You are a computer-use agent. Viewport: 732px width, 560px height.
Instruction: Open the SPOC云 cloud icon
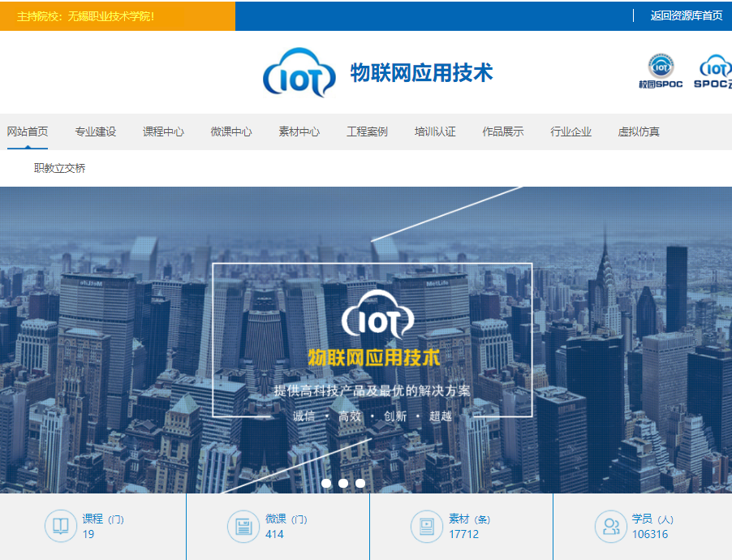(715, 68)
